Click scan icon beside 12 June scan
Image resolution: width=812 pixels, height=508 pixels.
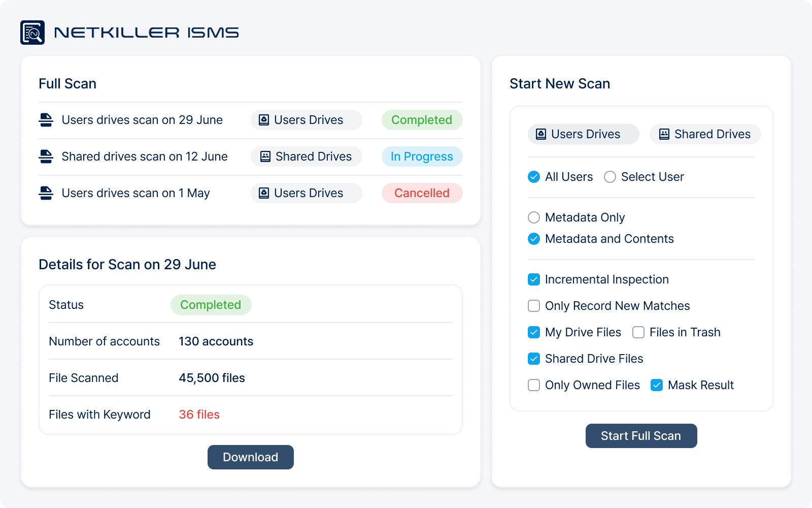click(46, 156)
